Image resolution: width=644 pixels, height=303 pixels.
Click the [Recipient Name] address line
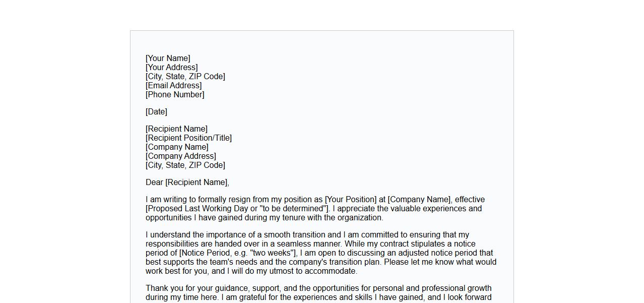(x=176, y=129)
